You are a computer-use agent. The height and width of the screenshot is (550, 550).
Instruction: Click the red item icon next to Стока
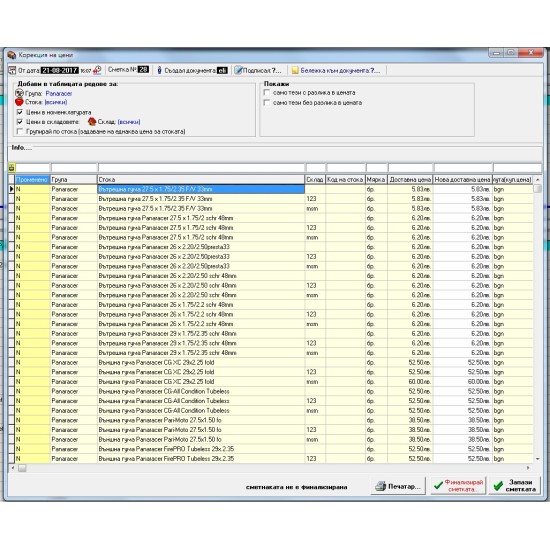pyautogui.click(x=19, y=102)
